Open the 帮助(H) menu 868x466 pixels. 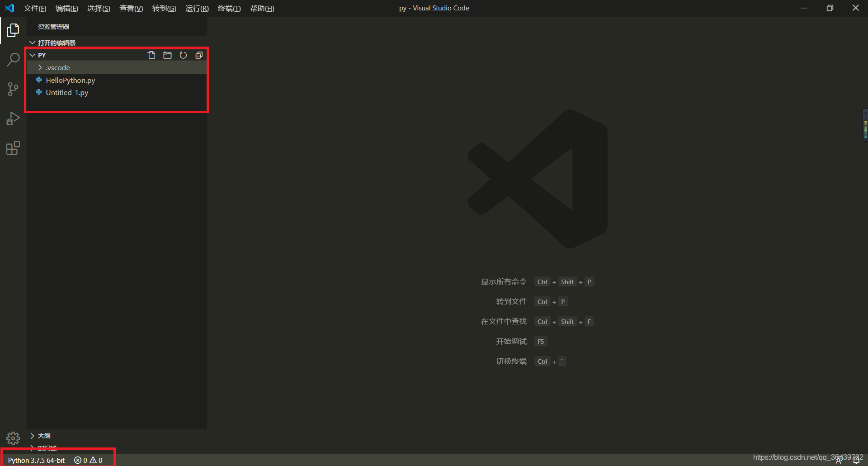[262, 9]
